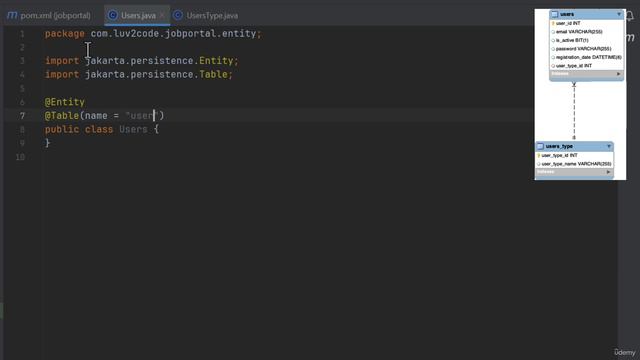Click line number 7 in the gutter
Viewport: 640px width, 360px height.
tap(22, 116)
